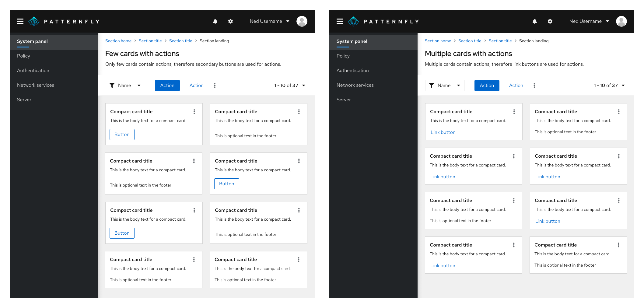The height and width of the screenshot is (308, 644).
Task: Click Link button in second-row left card, Multiple cards
Action: [x=443, y=177]
